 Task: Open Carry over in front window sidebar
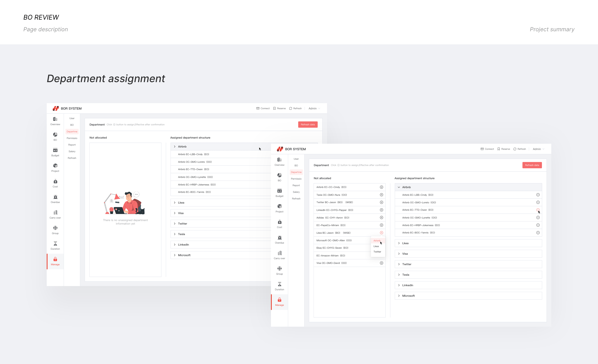tap(279, 255)
